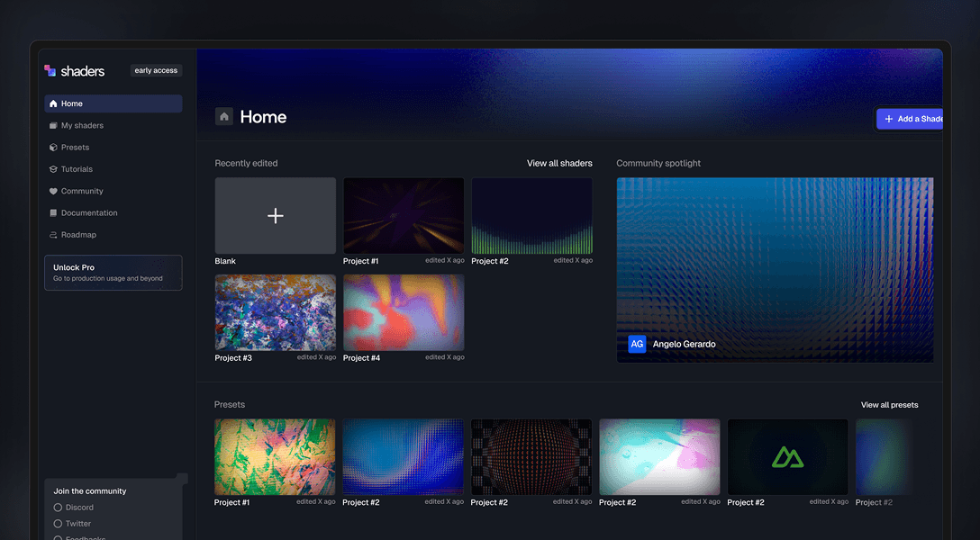Open the Discord community link

(x=74, y=508)
